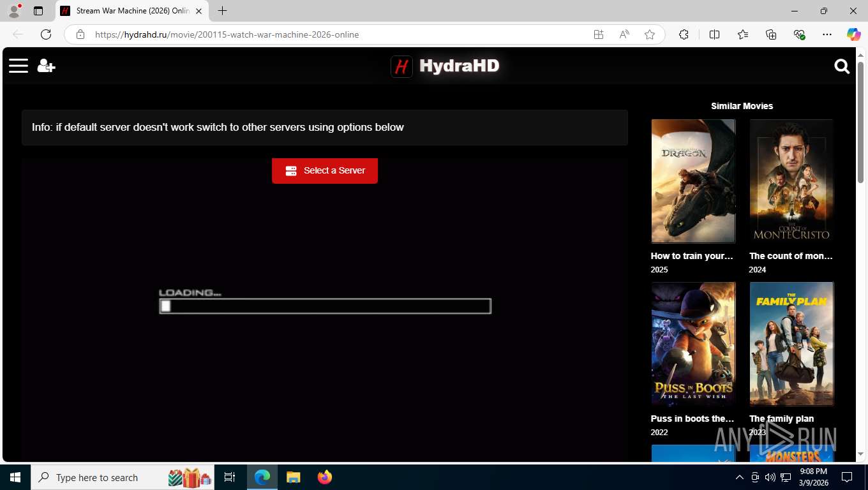Viewport: 868px width, 490px height.
Task: Click the year 2024 under Monte Cristo
Action: [758, 269]
